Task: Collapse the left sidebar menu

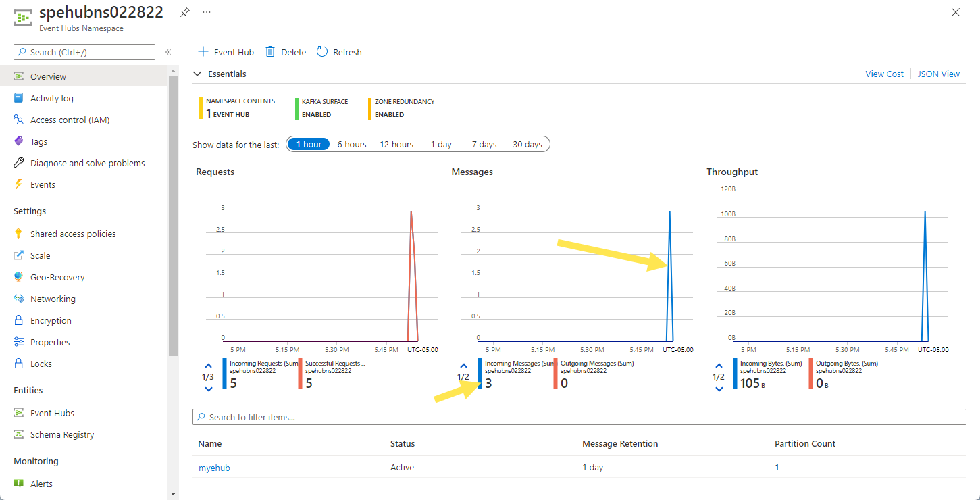Action: pos(168,52)
